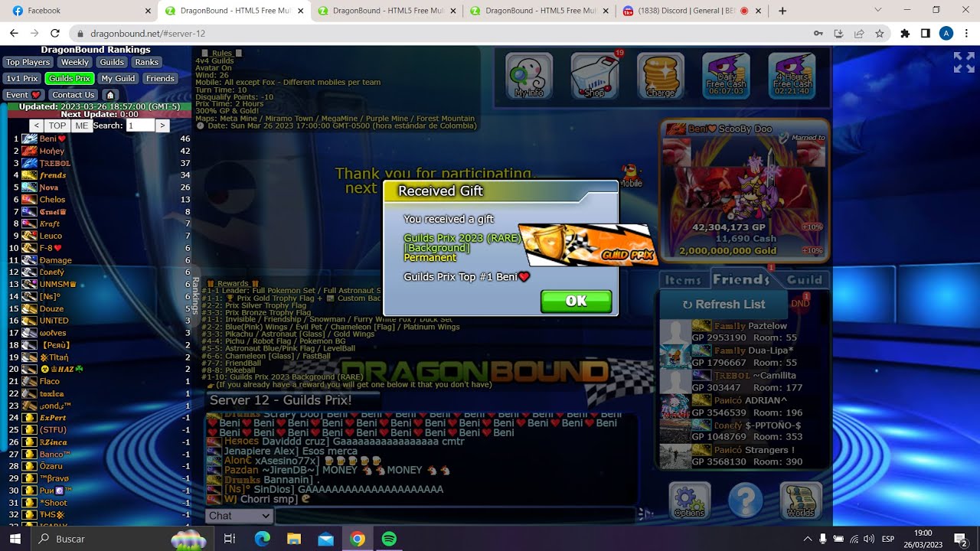Screen dimensions: 980x551
Task: Open Mail app from the taskbar
Action: tap(325, 539)
